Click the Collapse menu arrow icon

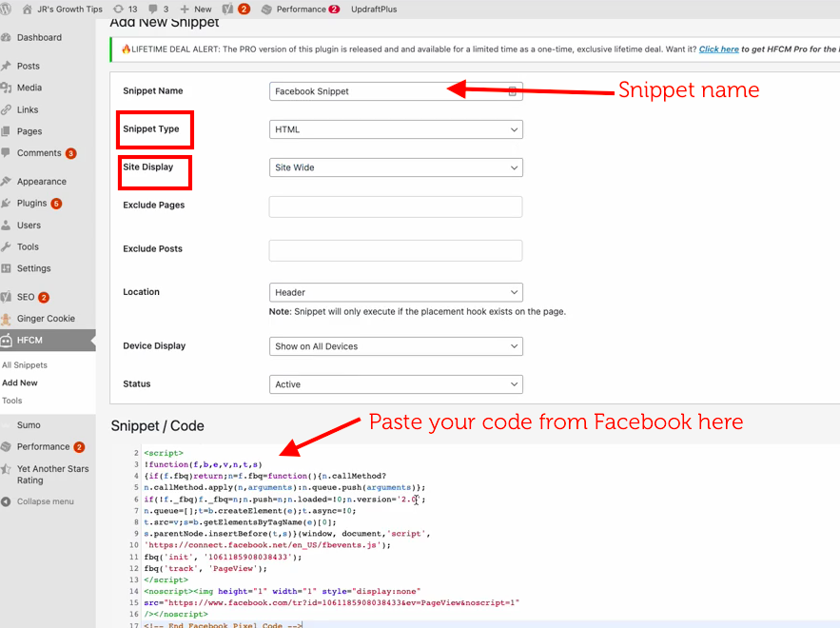6,501
